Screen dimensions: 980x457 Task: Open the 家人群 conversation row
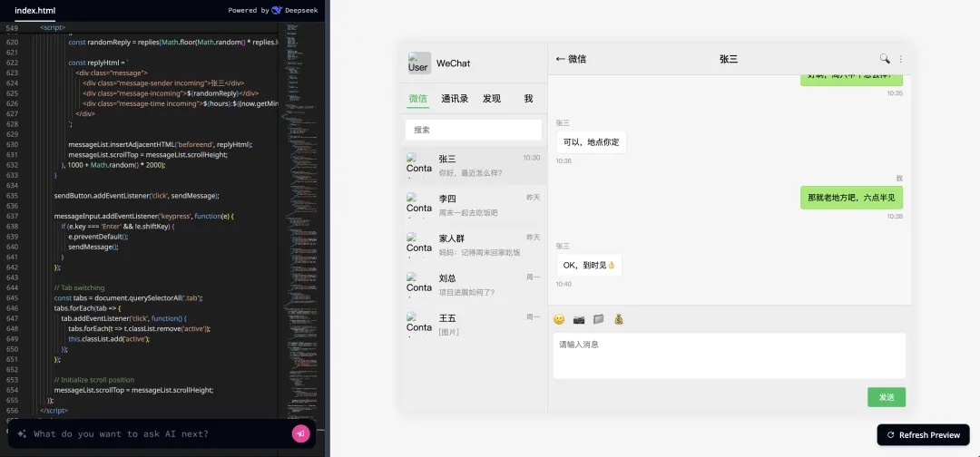[x=473, y=245]
